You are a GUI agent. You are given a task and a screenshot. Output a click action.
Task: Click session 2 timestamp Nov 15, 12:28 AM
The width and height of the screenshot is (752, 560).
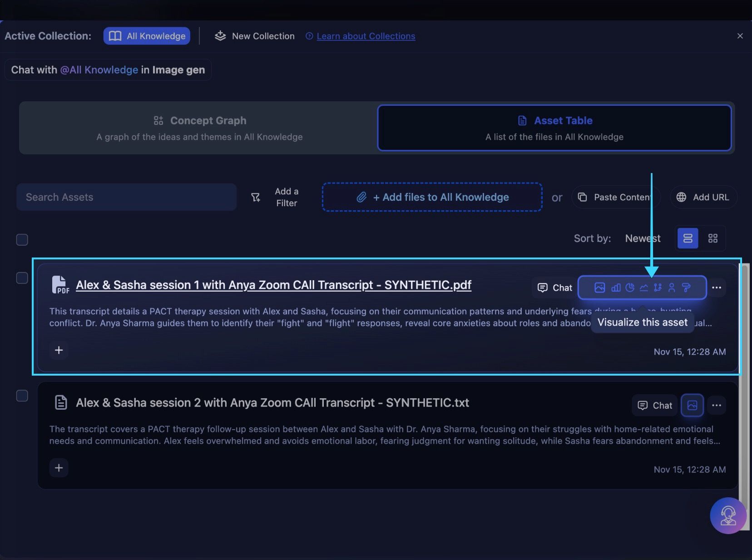[689, 469]
